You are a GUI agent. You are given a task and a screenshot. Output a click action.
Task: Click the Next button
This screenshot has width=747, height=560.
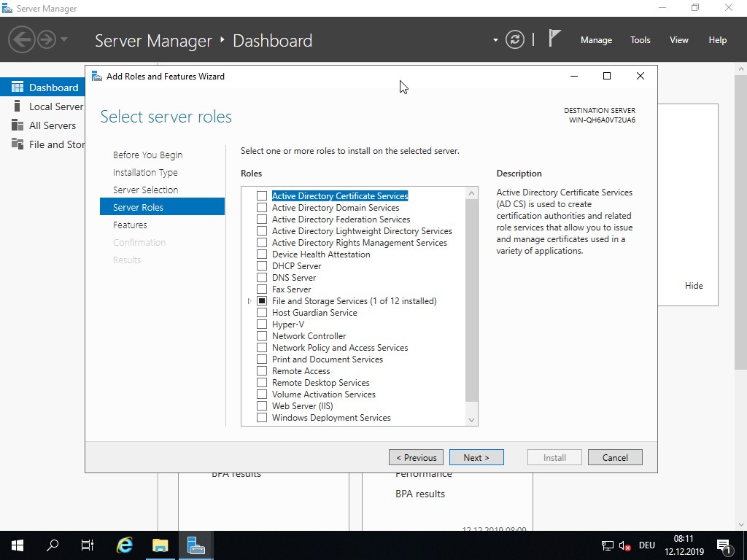coord(476,457)
